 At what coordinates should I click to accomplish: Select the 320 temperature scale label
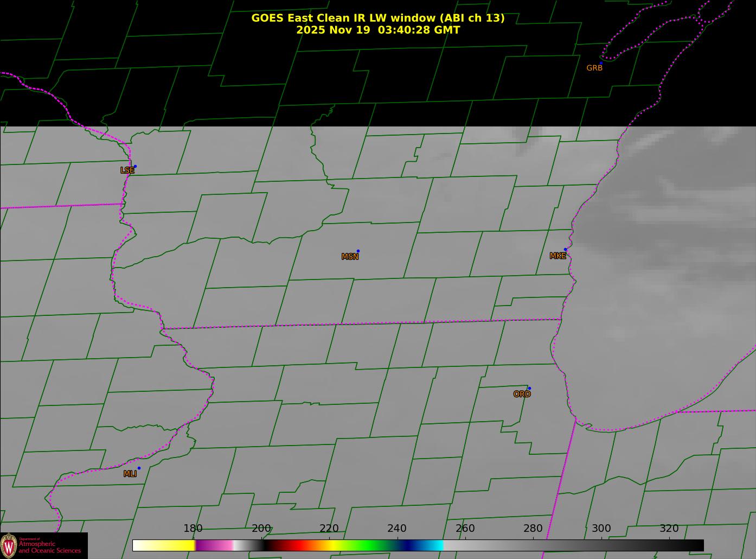pyautogui.click(x=669, y=529)
